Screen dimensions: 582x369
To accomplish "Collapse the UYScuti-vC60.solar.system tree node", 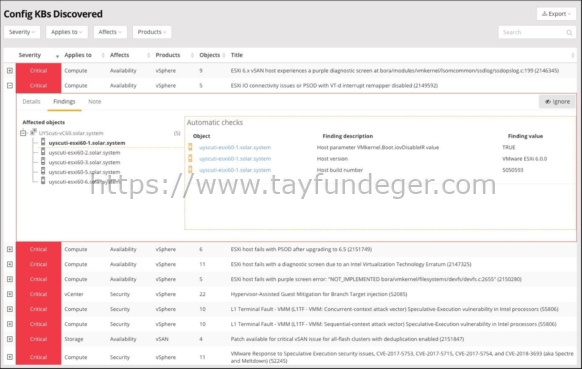I will [x=23, y=133].
